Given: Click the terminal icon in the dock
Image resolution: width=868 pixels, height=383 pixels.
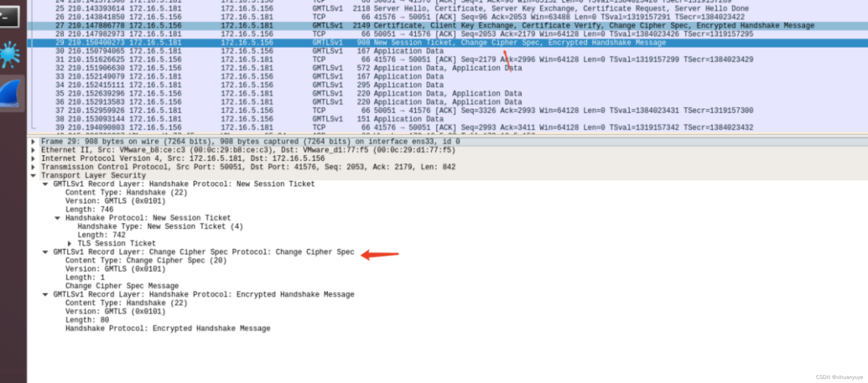Looking at the screenshot, I should pyautogui.click(x=9, y=16).
